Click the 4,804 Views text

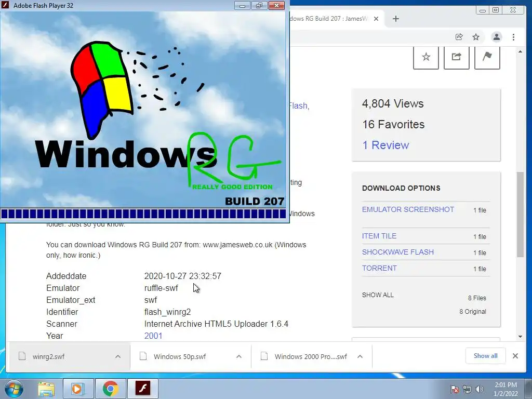coord(393,103)
